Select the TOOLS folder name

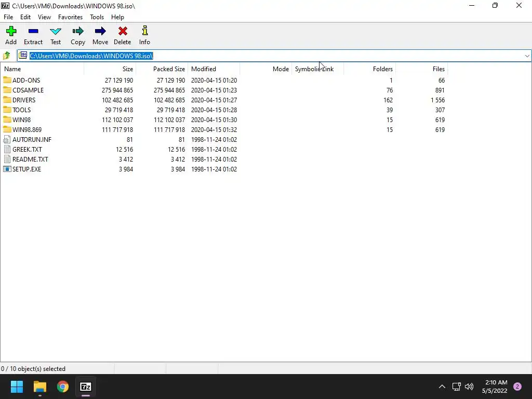[22, 110]
